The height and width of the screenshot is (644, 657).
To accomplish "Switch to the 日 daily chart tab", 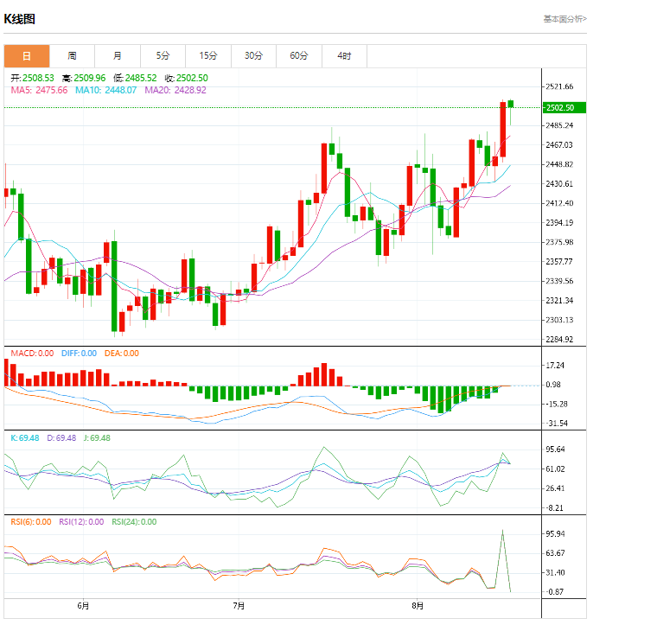I will 26,56.
